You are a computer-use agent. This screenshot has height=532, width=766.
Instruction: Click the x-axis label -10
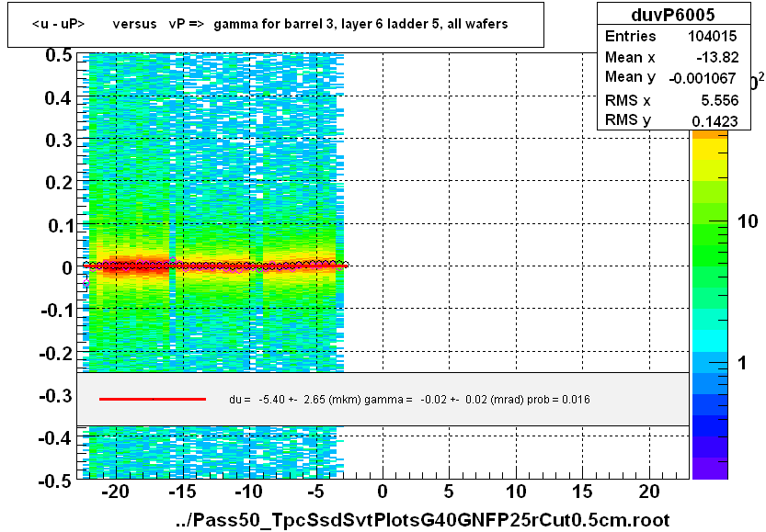coord(248,492)
